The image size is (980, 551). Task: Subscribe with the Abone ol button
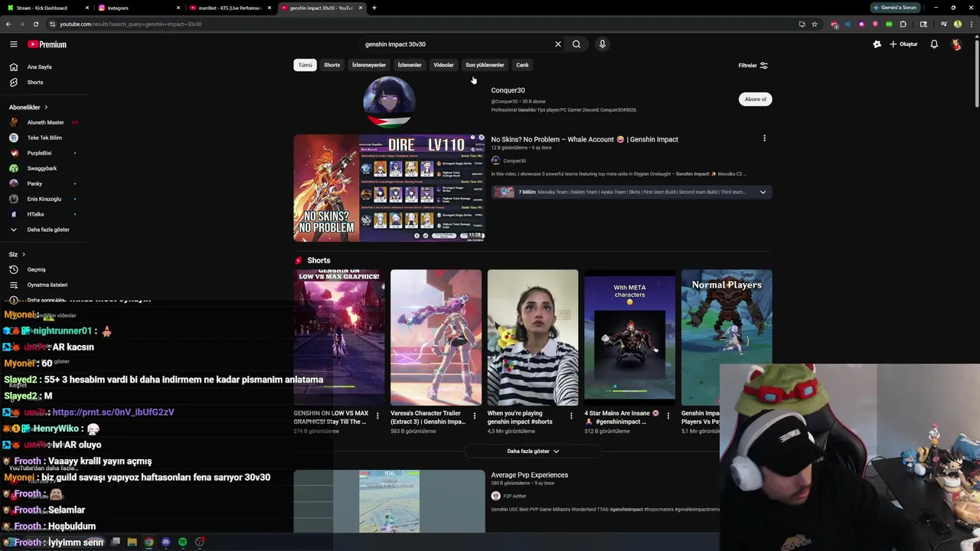(756, 99)
